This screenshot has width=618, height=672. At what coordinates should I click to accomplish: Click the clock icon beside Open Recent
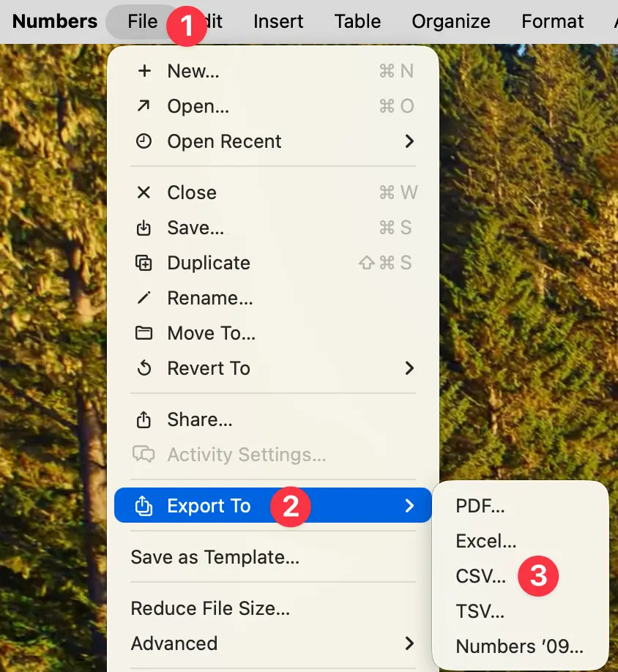tap(144, 141)
